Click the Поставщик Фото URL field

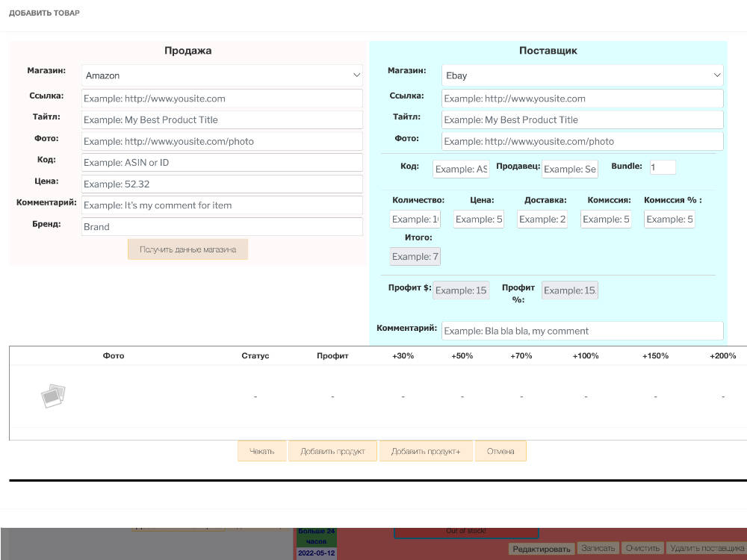[x=582, y=141]
